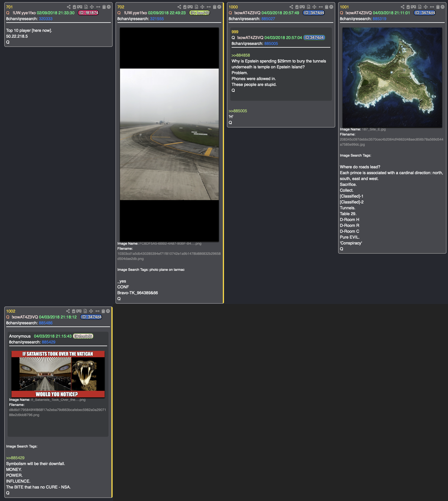Click VR goggles icon on post 701
This screenshot has height=501, width=448.
tap(80, 7)
